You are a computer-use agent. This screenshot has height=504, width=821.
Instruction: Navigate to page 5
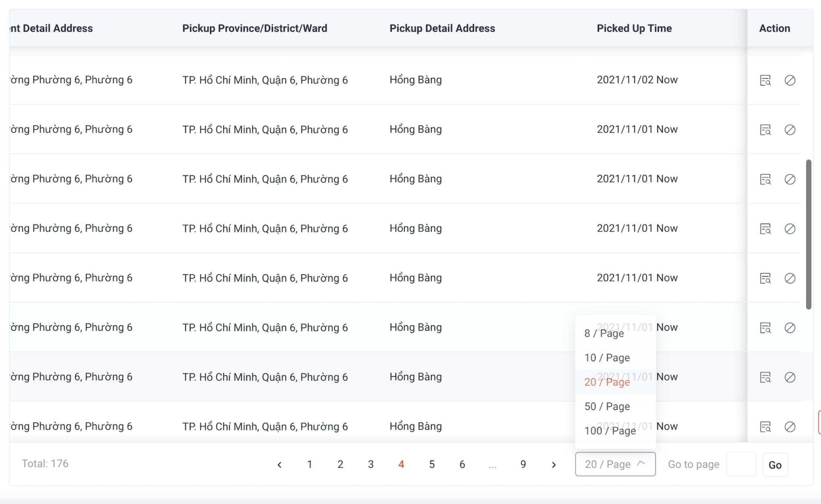431,465
